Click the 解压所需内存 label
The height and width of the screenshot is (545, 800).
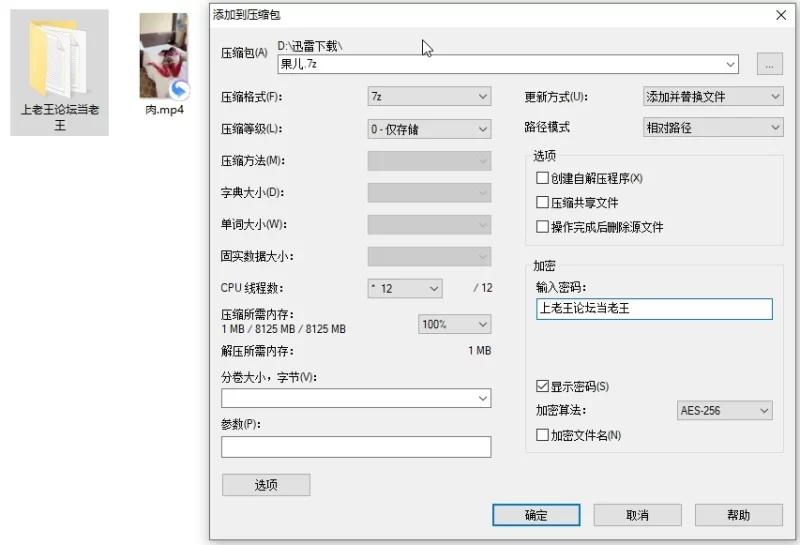[x=257, y=351]
